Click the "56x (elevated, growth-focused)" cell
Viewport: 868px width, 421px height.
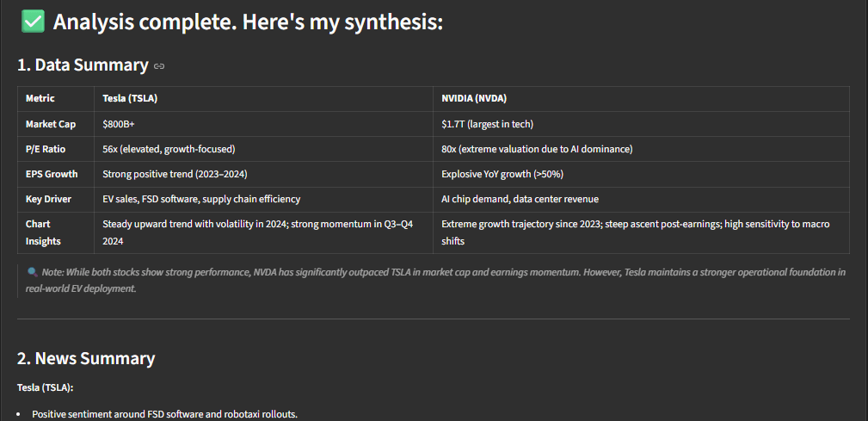tap(169, 149)
